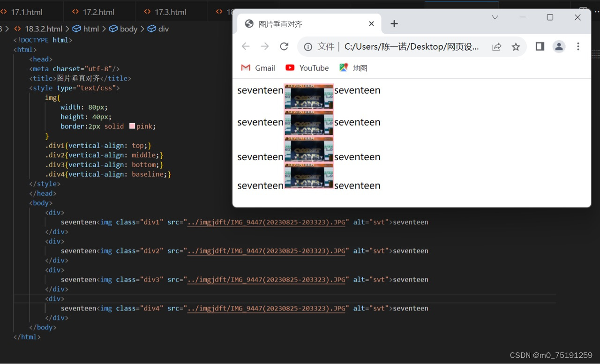Click the middle-aligned image in second row
Viewport: 600px width, 364px height.
[x=309, y=123]
